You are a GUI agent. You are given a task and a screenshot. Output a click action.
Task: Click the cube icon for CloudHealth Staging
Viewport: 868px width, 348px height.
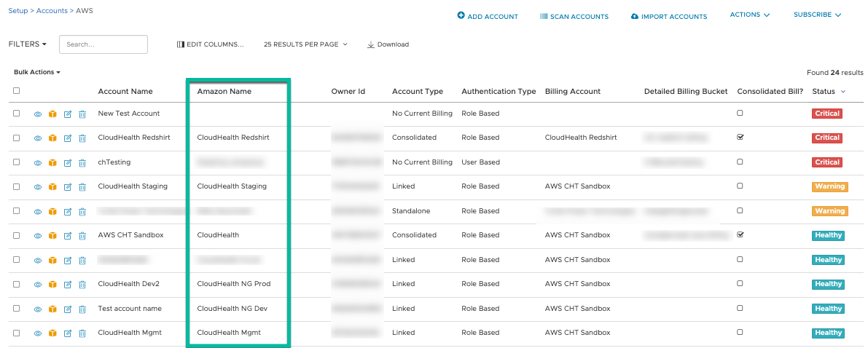(52, 187)
